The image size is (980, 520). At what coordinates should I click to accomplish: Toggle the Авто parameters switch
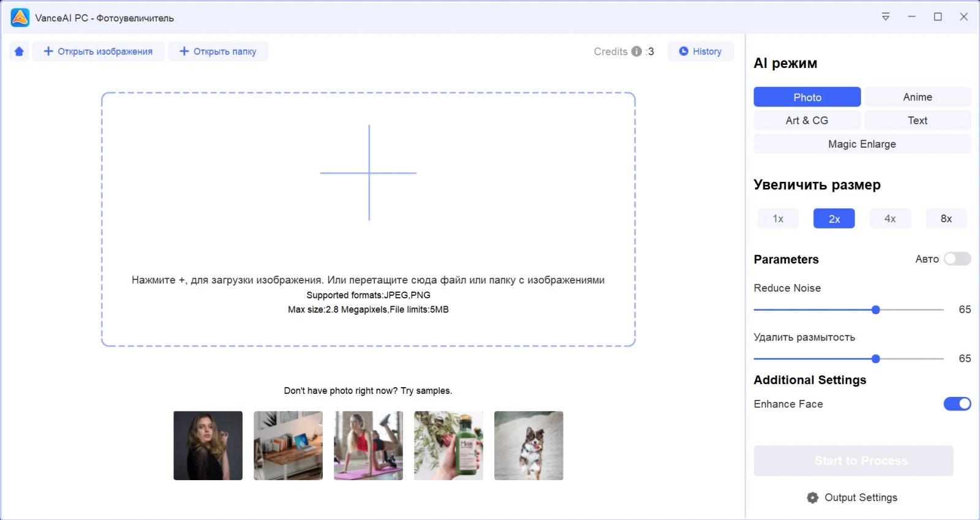point(957,259)
